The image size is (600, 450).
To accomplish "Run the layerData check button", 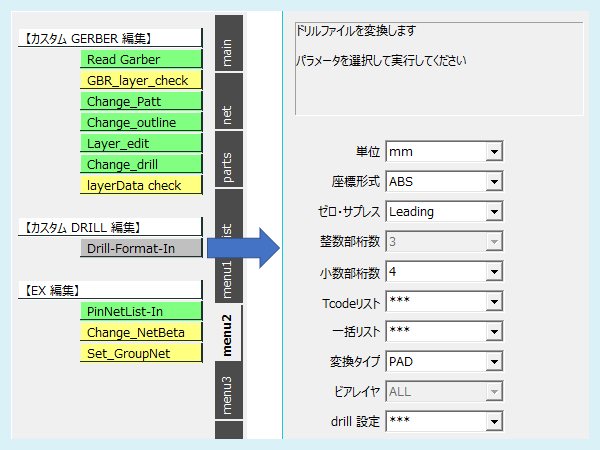I will [x=141, y=185].
